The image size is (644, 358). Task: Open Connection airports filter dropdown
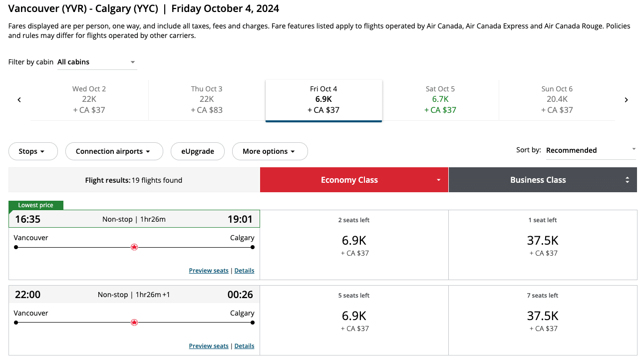point(114,151)
